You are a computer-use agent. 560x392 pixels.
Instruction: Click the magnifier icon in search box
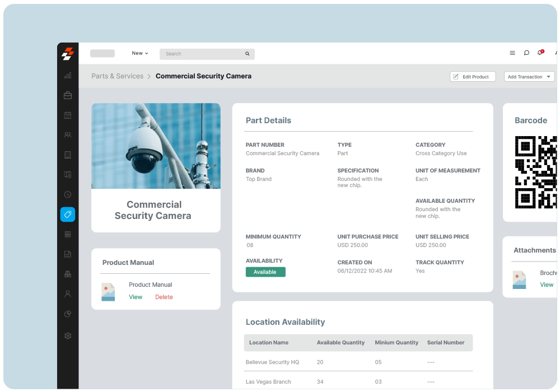pos(247,54)
